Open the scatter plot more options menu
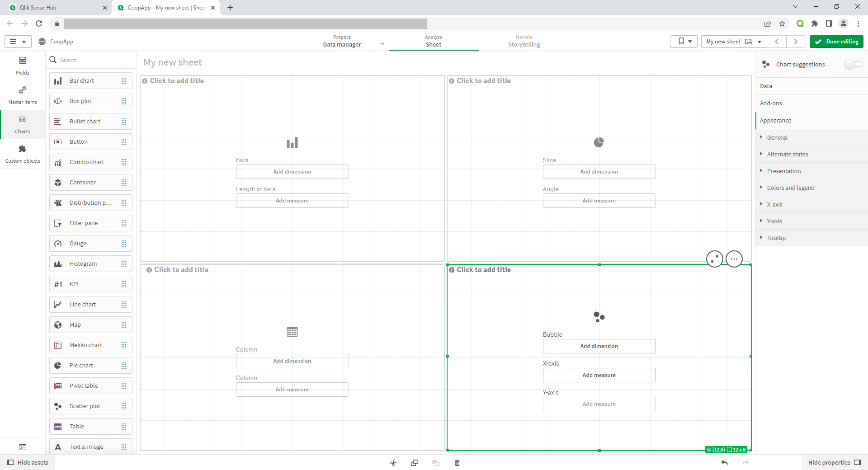The height and width of the screenshot is (470, 868). (734, 259)
